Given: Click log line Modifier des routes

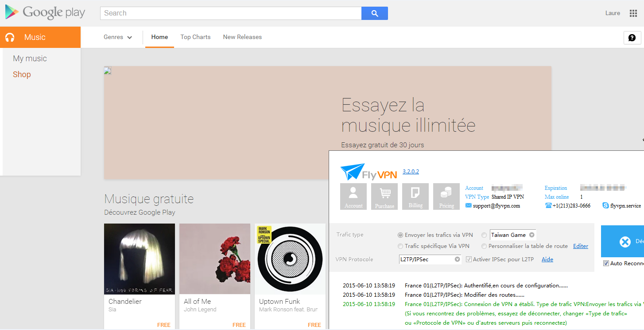Looking at the screenshot, I should coord(465,295).
